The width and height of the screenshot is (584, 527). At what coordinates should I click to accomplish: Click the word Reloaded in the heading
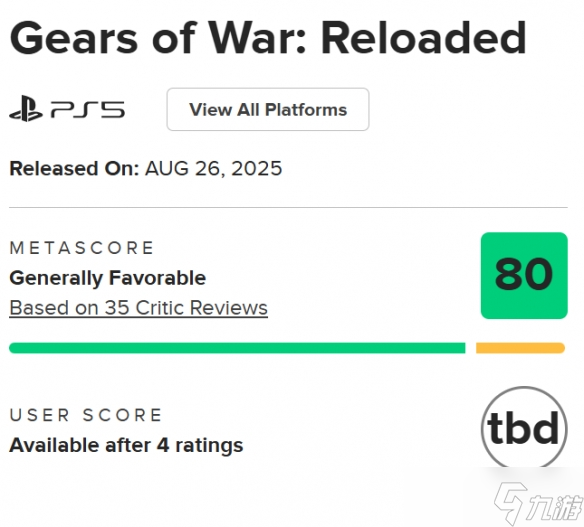point(423,38)
